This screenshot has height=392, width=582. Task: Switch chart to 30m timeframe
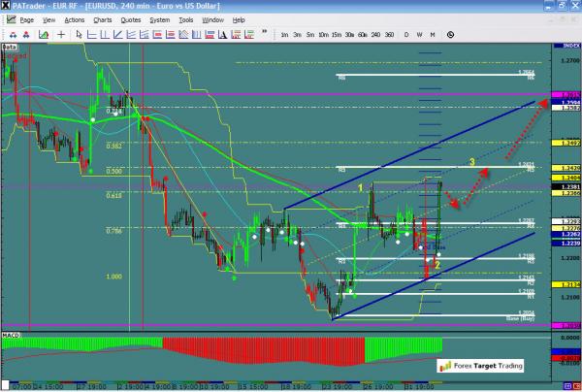click(x=349, y=35)
